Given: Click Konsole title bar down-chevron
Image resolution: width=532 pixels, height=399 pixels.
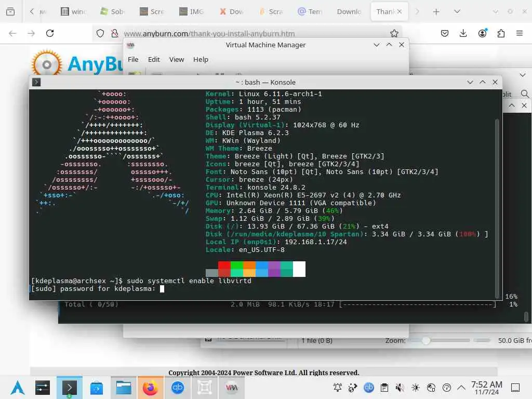Looking at the screenshot, I should tap(470, 82).
